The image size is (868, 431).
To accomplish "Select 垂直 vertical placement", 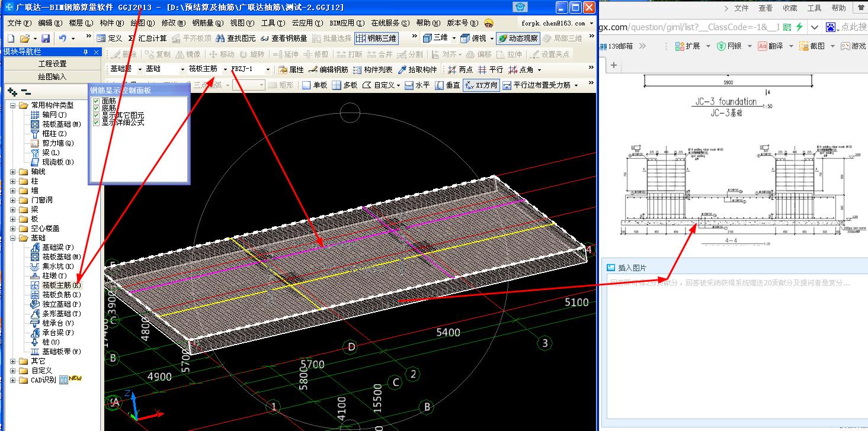I will pos(447,85).
